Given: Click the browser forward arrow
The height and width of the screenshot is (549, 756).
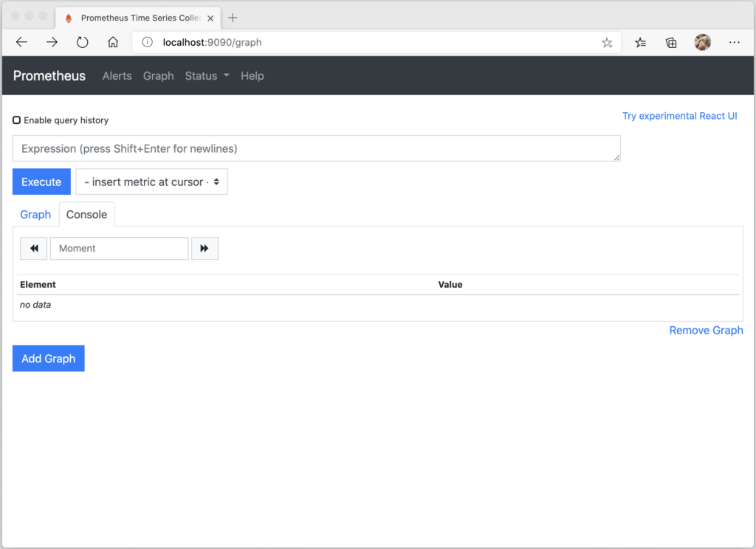Looking at the screenshot, I should tap(52, 42).
